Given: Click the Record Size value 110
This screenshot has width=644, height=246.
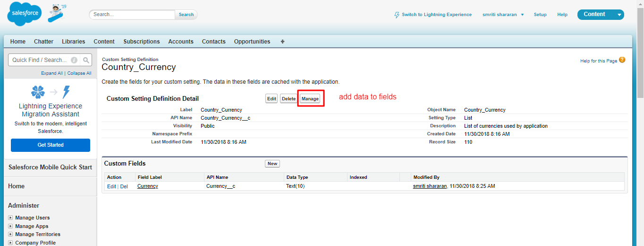Looking at the screenshot, I should 468,142.
